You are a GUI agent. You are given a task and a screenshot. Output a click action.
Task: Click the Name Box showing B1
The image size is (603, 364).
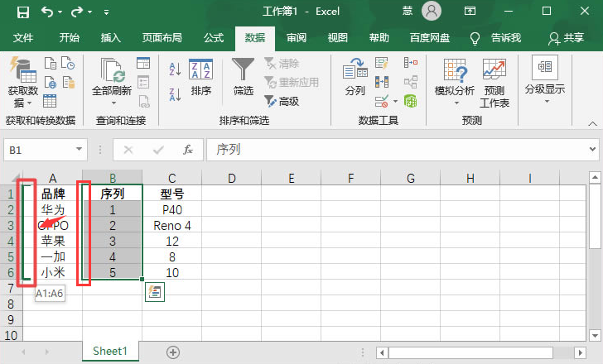tap(38, 150)
